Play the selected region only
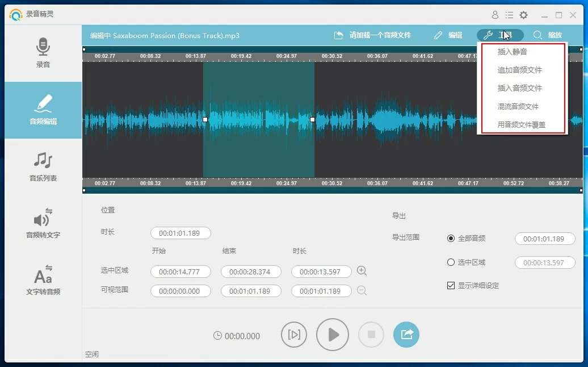Image resolution: width=588 pixels, height=367 pixels. (x=294, y=335)
